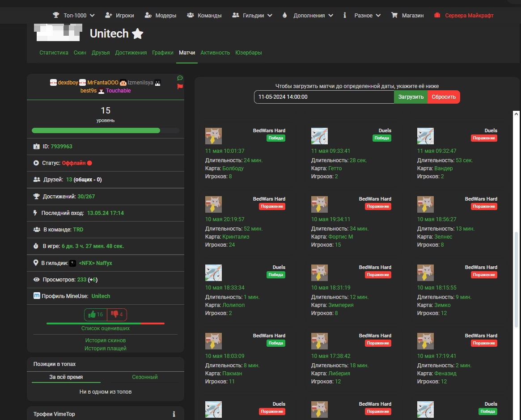Switch to Сезонный top positions
Viewport: 521px width, 420px height.
pos(145,377)
